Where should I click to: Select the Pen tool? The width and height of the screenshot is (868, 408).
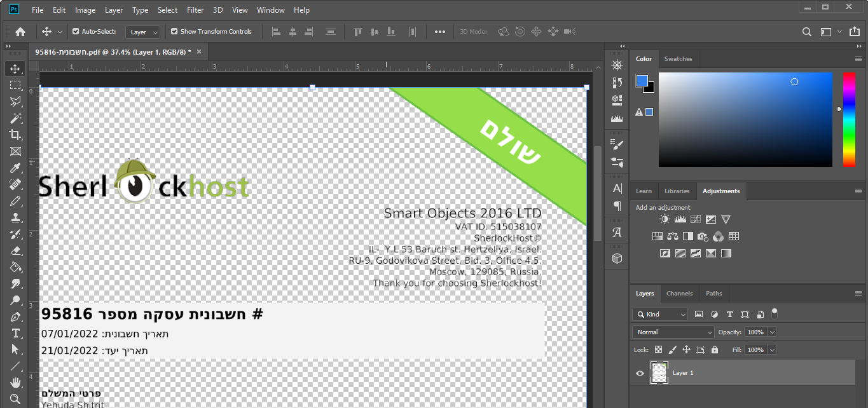(x=15, y=316)
